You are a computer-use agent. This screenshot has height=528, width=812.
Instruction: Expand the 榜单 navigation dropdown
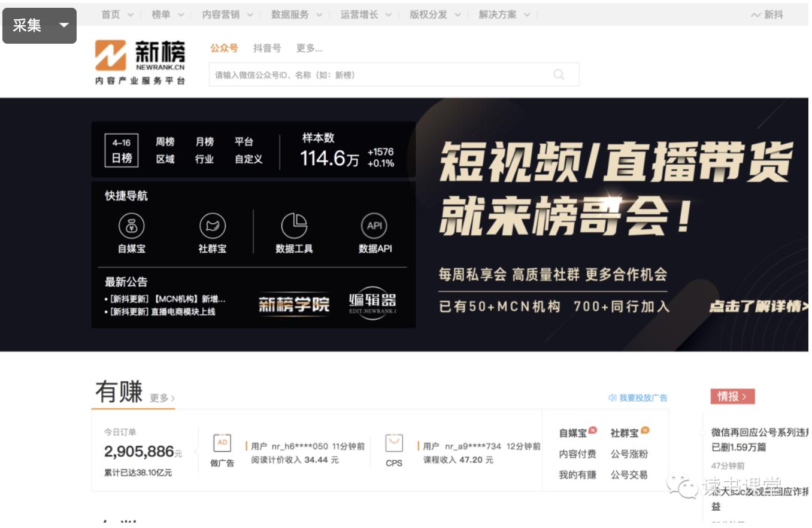tap(180, 14)
